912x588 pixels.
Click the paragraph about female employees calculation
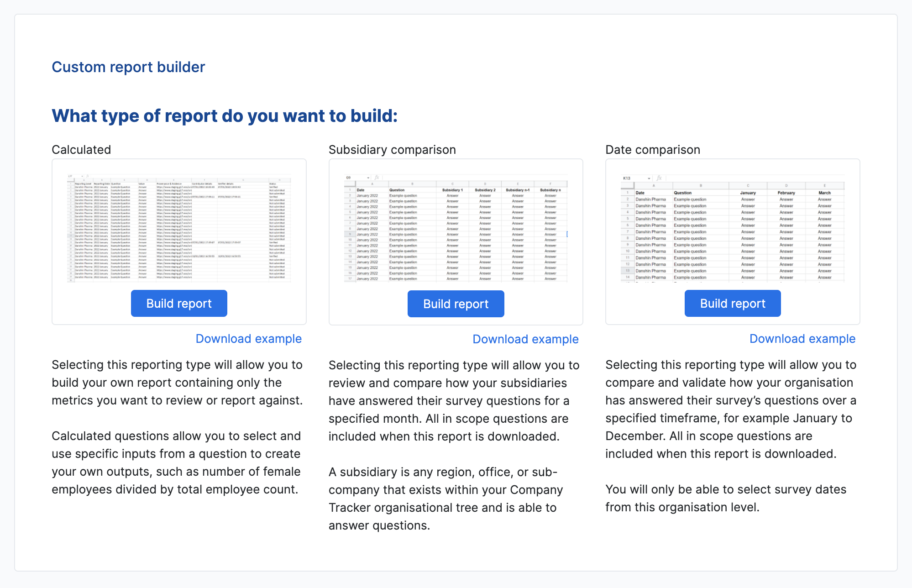[176, 462]
